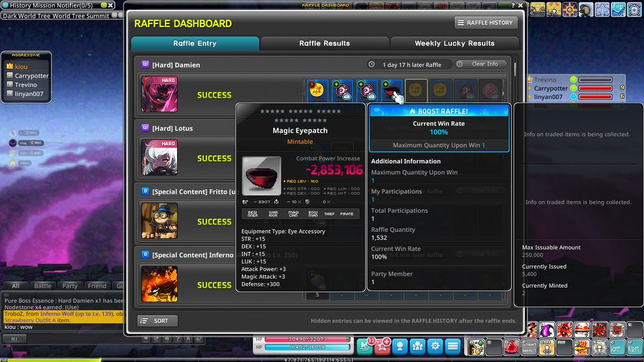
Task: Select linyan007 in the Aggressive party list
Action: point(29,94)
